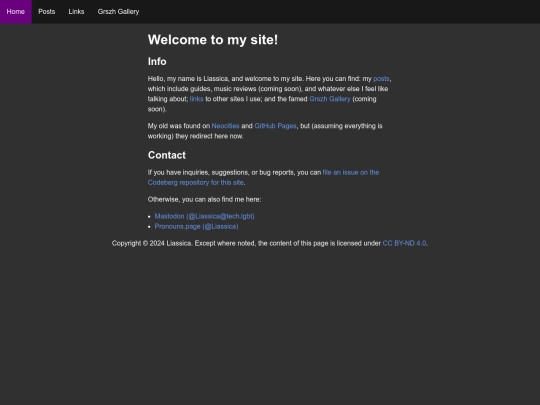540x405 pixels.
Task: Click the 'Info' section heading
Action: (x=157, y=62)
